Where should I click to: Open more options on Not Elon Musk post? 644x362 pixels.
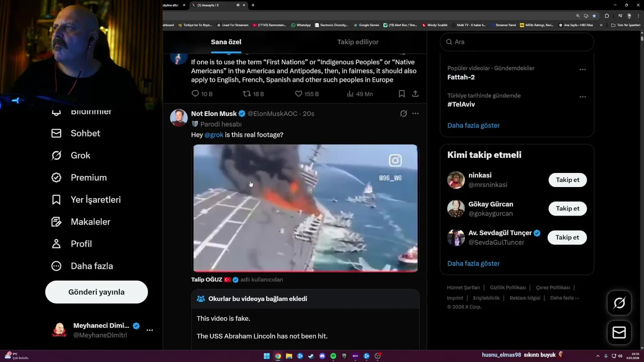[x=415, y=114]
